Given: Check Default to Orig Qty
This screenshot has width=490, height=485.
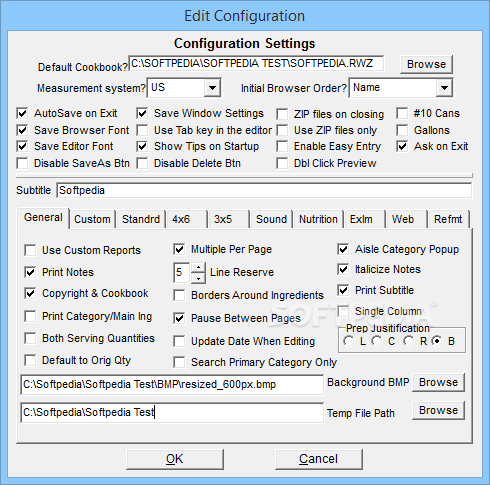Looking at the screenshot, I should (x=30, y=360).
